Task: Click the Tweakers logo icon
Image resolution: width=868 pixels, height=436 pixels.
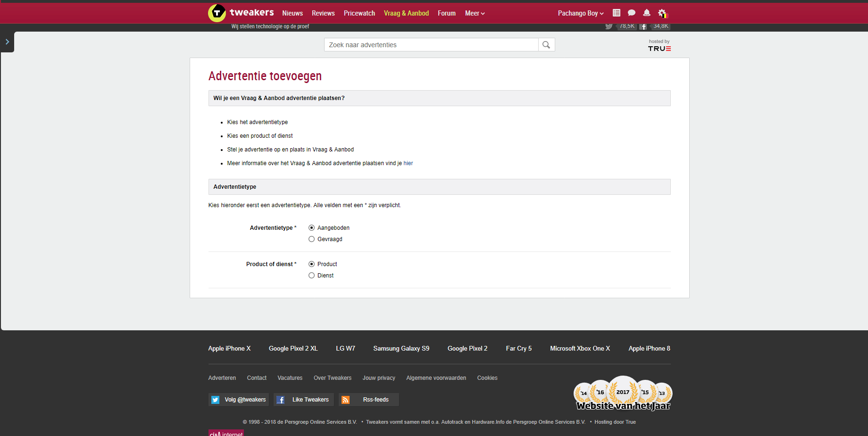Action: click(217, 13)
